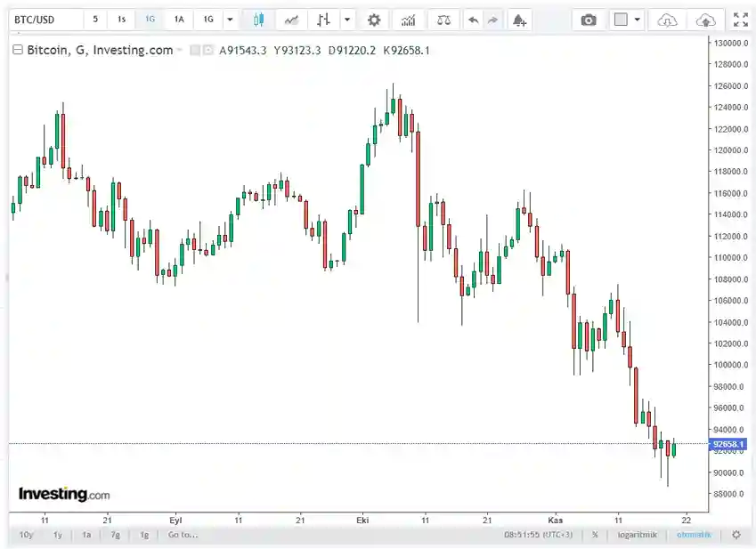Toggle the otomatik auto-scale option

click(x=692, y=535)
